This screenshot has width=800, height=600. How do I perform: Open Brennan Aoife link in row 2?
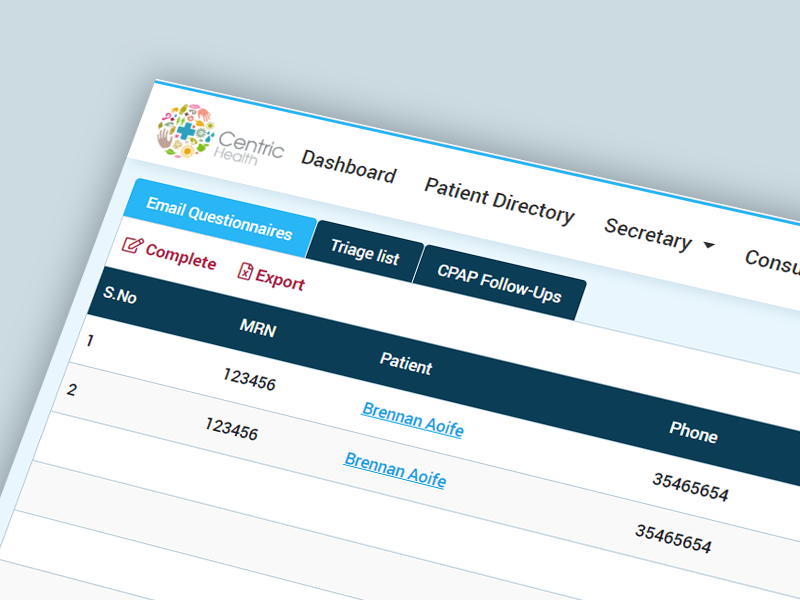(395, 470)
